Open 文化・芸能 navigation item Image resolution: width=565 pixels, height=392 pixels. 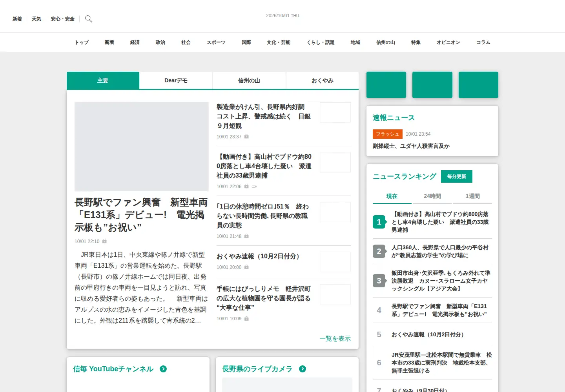(279, 42)
